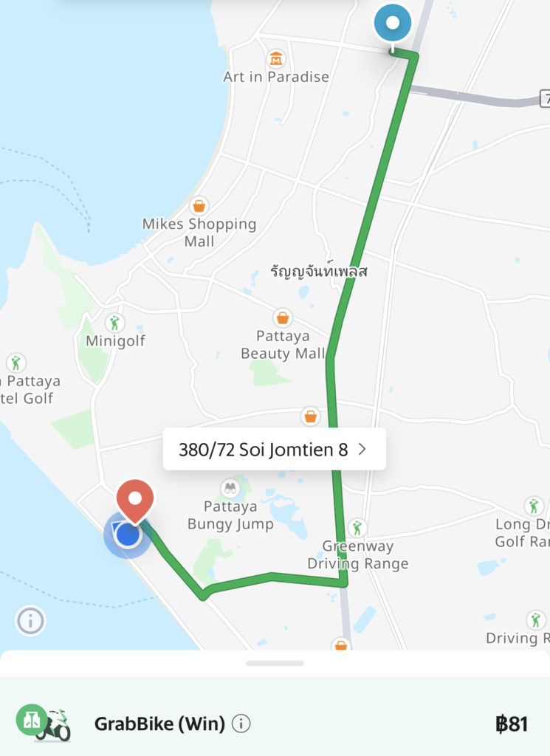Tap the Pattaya Hotel Golf icon
The width and height of the screenshot is (550, 756).
coord(16,362)
